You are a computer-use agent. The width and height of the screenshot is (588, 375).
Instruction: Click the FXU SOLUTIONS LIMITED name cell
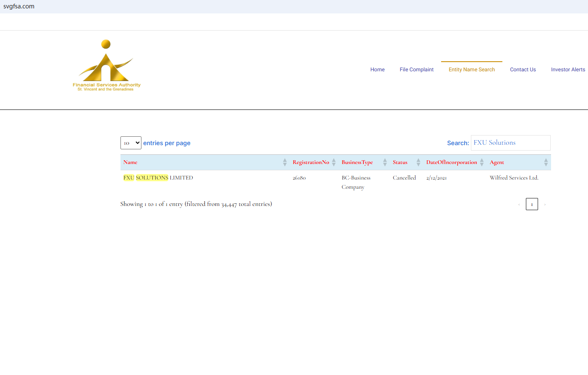[x=158, y=178]
